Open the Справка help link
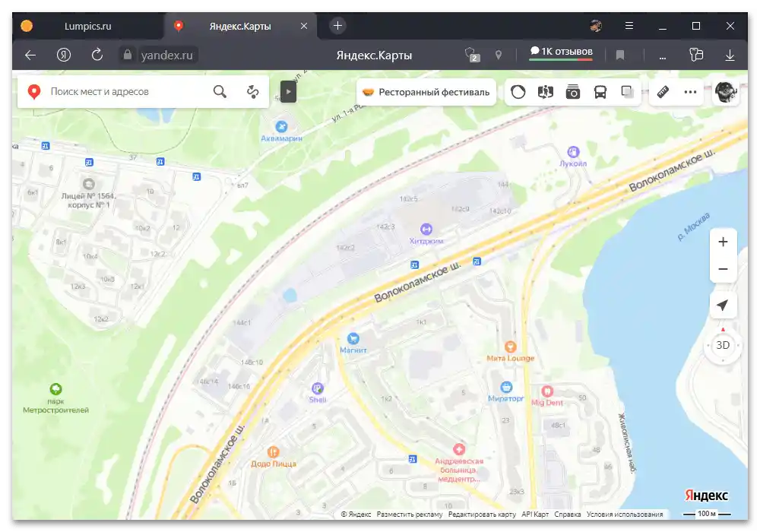The image size is (760, 532). pyautogui.click(x=568, y=514)
